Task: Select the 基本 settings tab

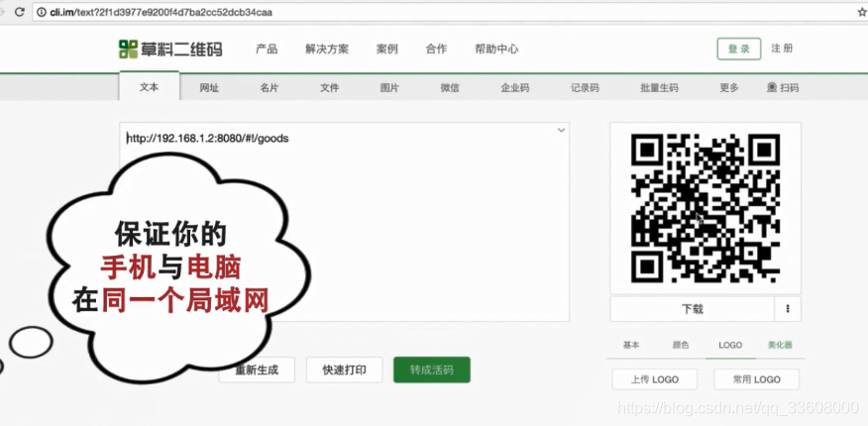Action: [631, 345]
